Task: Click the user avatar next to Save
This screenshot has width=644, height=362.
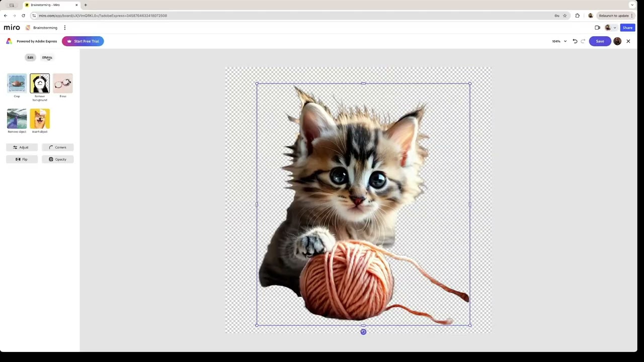Action: click(617, 41)
